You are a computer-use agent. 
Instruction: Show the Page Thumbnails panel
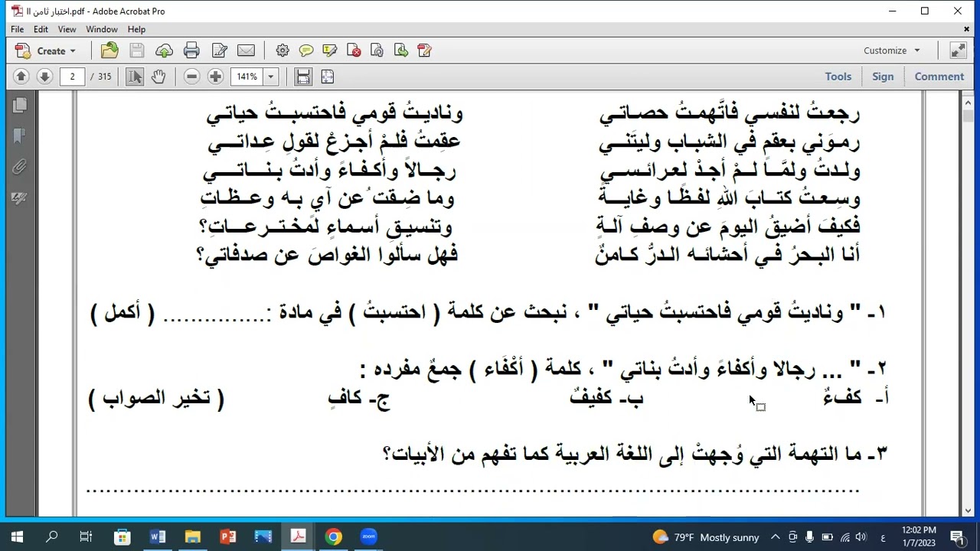pyautogui.click(x=20, y=105)
